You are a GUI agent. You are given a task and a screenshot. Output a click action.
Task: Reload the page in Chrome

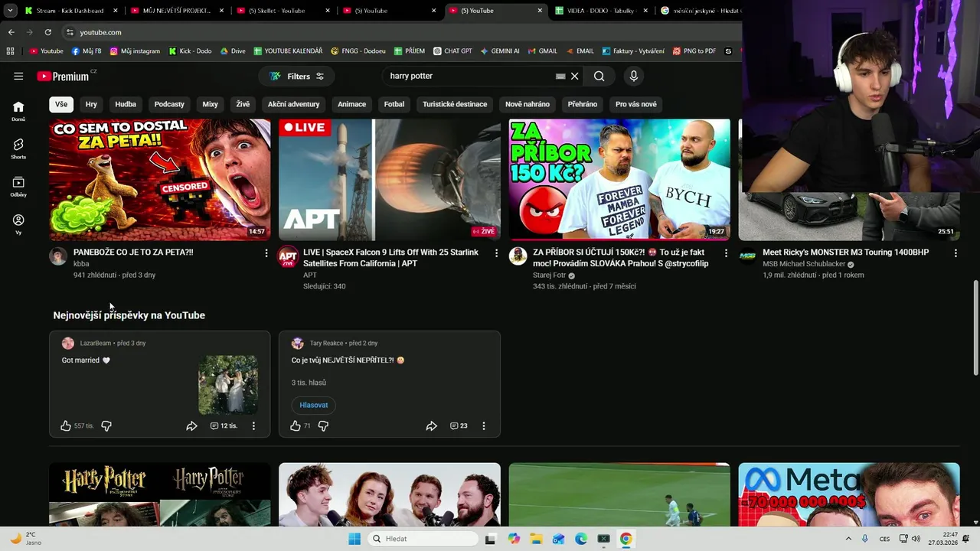[47, 32]
